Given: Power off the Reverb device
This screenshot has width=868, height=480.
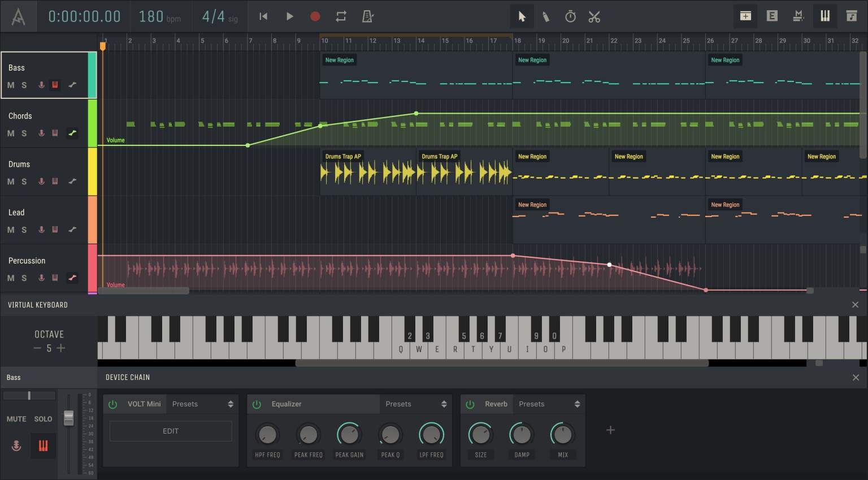Looking at the screenshot, I should tap(469, 404).
